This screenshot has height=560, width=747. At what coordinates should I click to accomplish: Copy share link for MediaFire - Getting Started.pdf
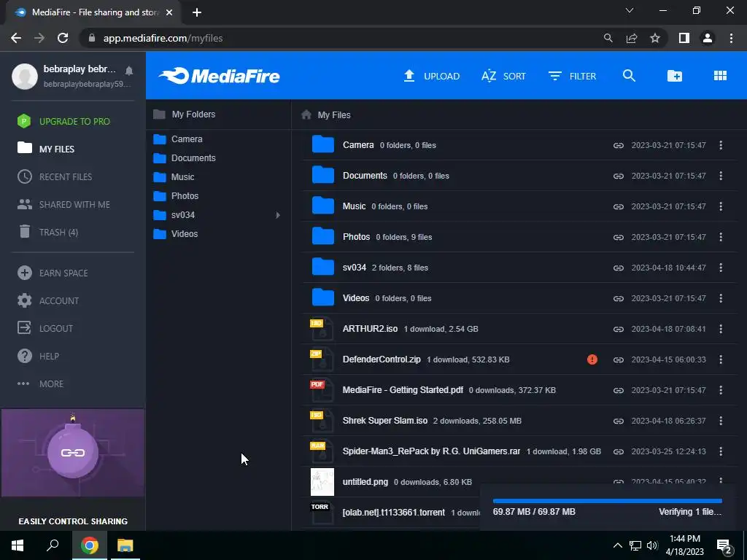[619, 391]
